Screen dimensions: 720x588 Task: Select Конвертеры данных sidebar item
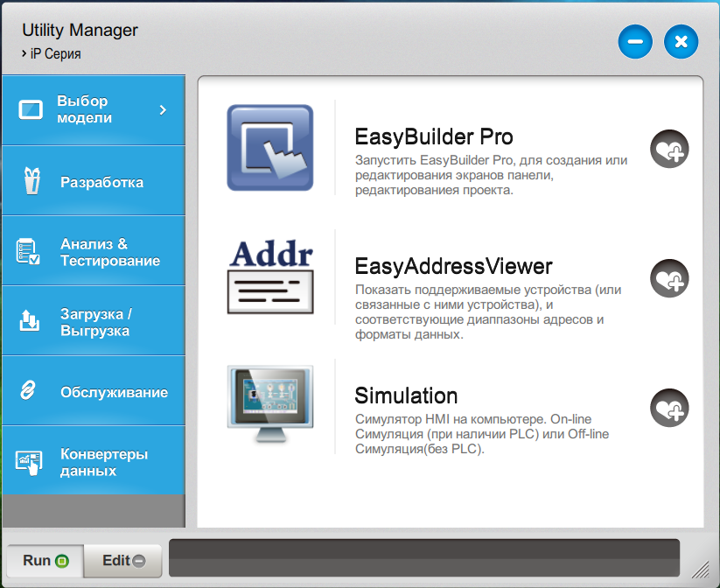[x=94, y=461]
